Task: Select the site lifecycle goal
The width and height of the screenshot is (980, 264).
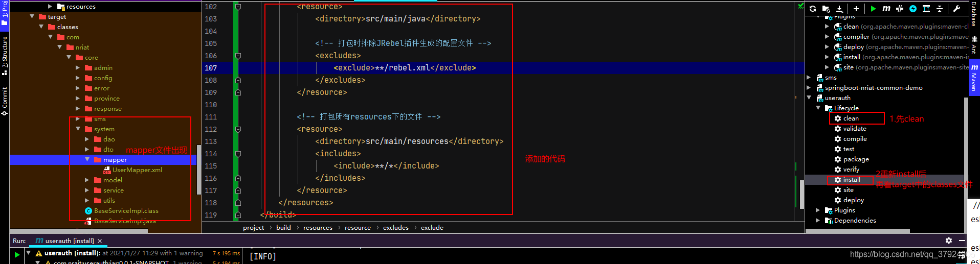Action: pos(848,190)
